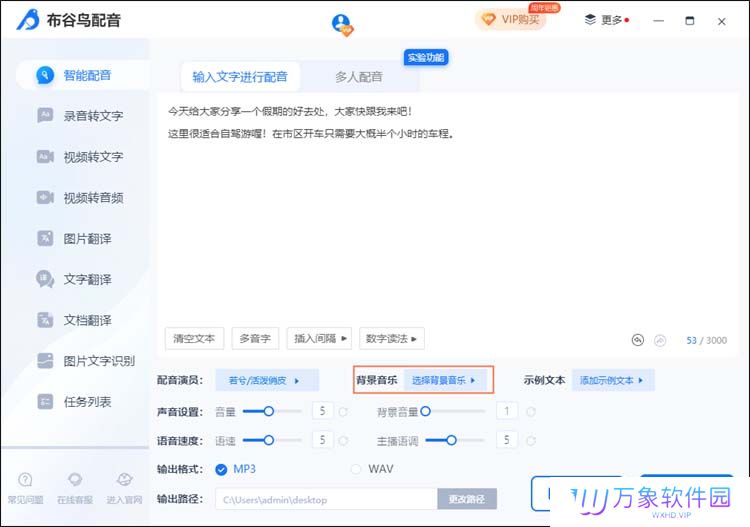Adjust the 主播语调 pitch slider
The image size is (750, 527).
click(454, 440)
